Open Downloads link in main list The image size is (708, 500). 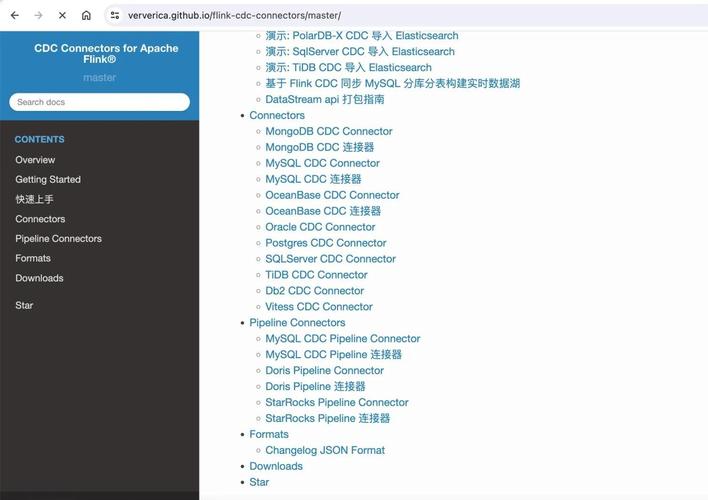[x=276, y=466]
